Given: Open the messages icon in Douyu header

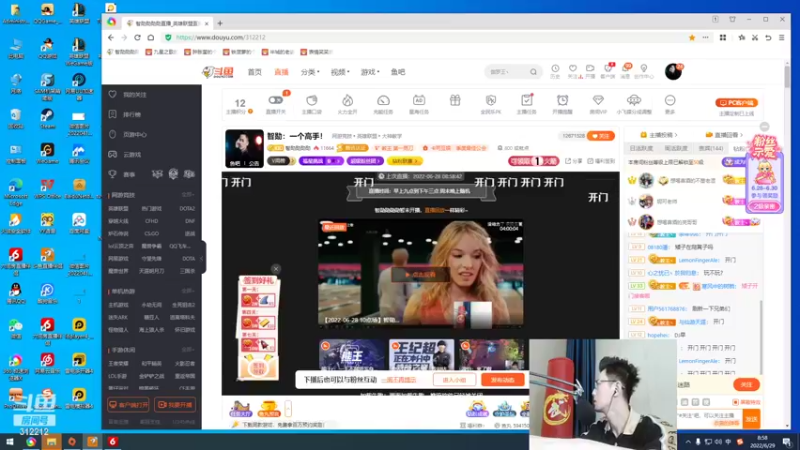Looking at the screenshot, I should click(x=626, y=69).
